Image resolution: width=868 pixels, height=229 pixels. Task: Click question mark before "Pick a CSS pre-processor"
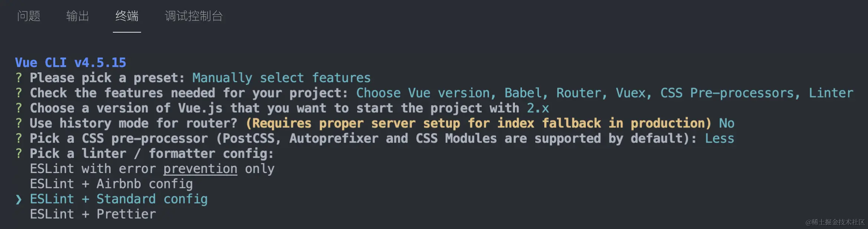tap(19, 139)
